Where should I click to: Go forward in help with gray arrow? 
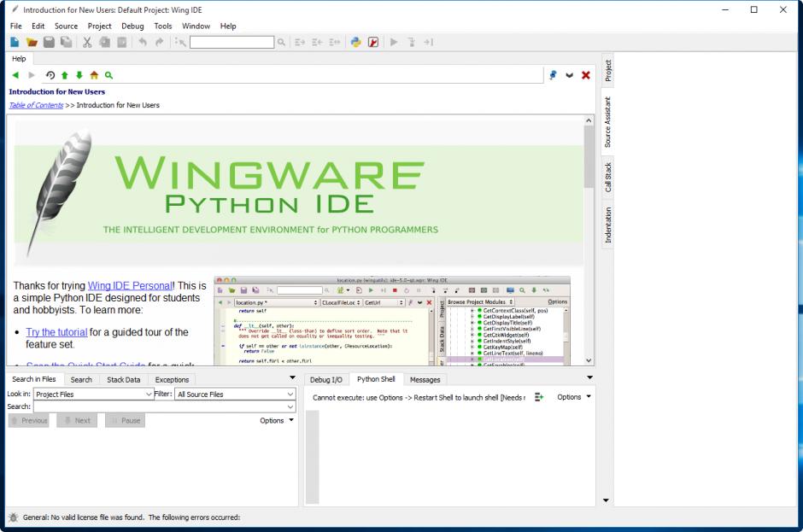point(32,75)
